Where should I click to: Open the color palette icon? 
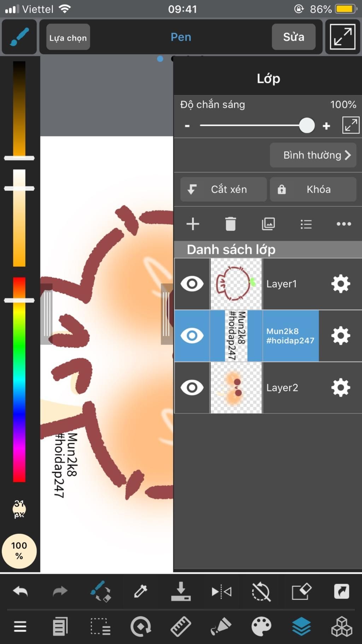(261, 627)
